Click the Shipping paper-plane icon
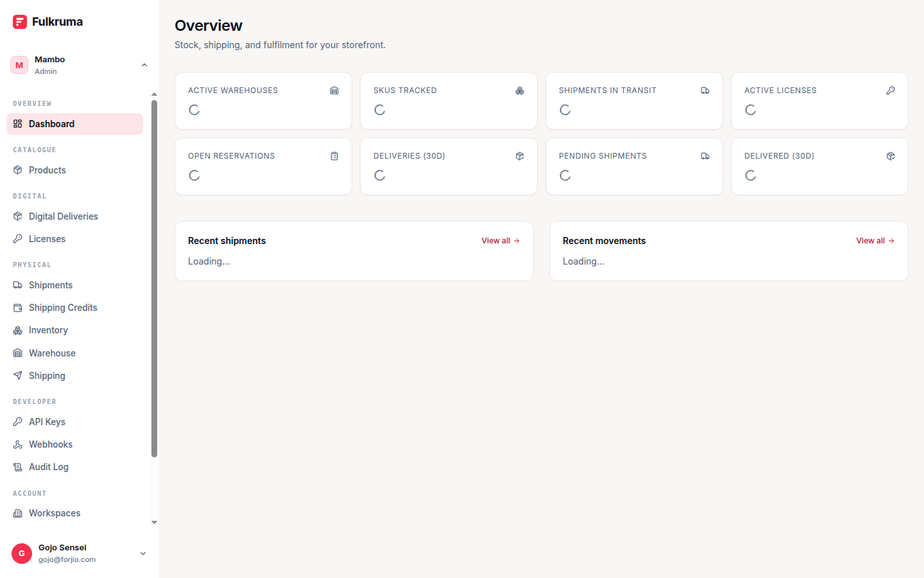The image size is (924, 578). [x=18, y=376]
